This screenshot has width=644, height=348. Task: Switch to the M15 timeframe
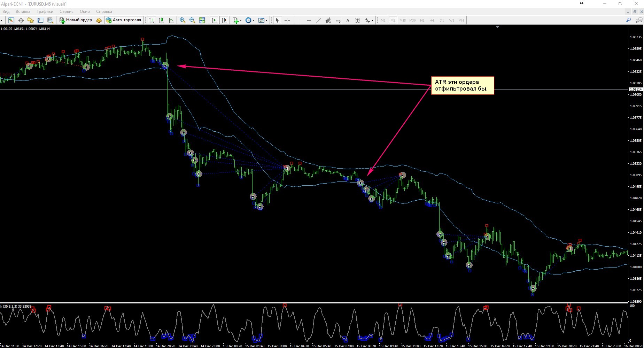point(403,20)
